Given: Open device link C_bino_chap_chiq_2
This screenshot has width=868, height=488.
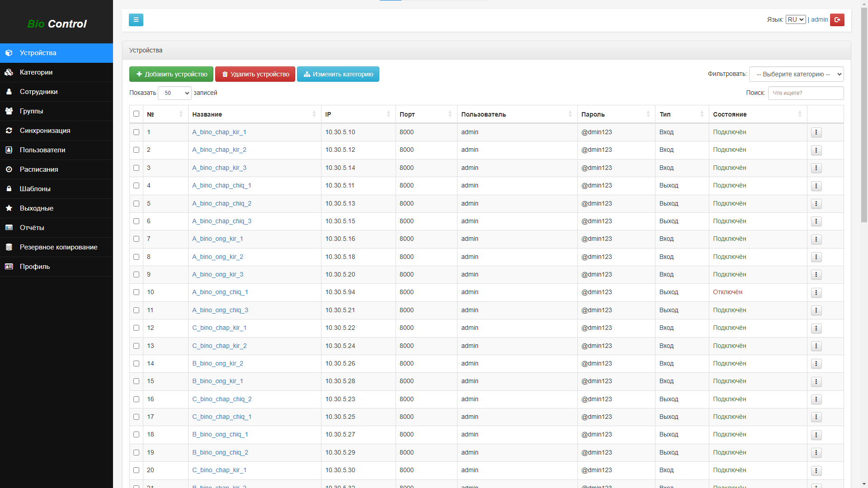Looking at the screenshot, I should tap(222, 399).
